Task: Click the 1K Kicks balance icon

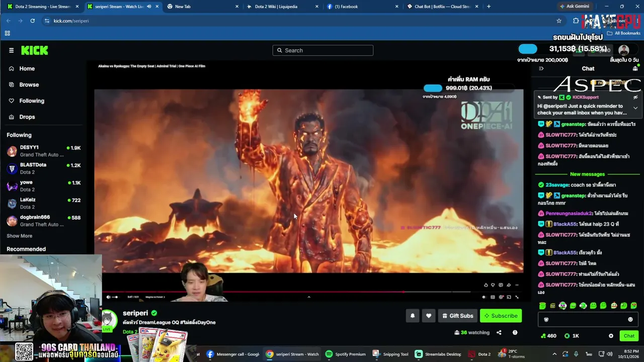Action: 567,336
